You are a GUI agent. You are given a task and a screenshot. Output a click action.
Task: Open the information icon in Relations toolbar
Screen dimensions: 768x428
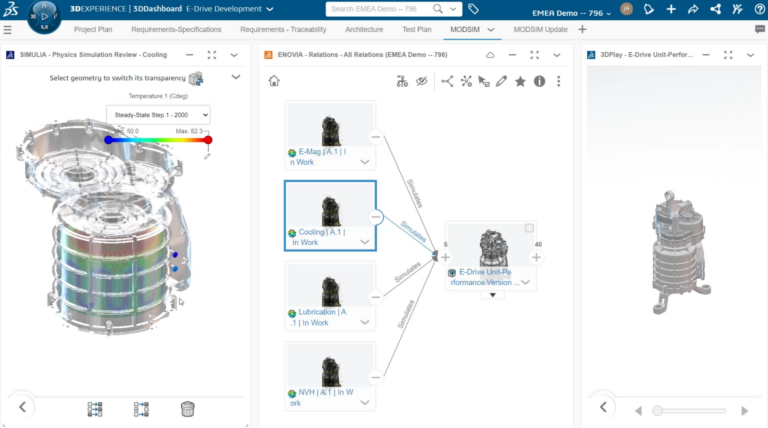pyautogui.click(x=539, y=81)
